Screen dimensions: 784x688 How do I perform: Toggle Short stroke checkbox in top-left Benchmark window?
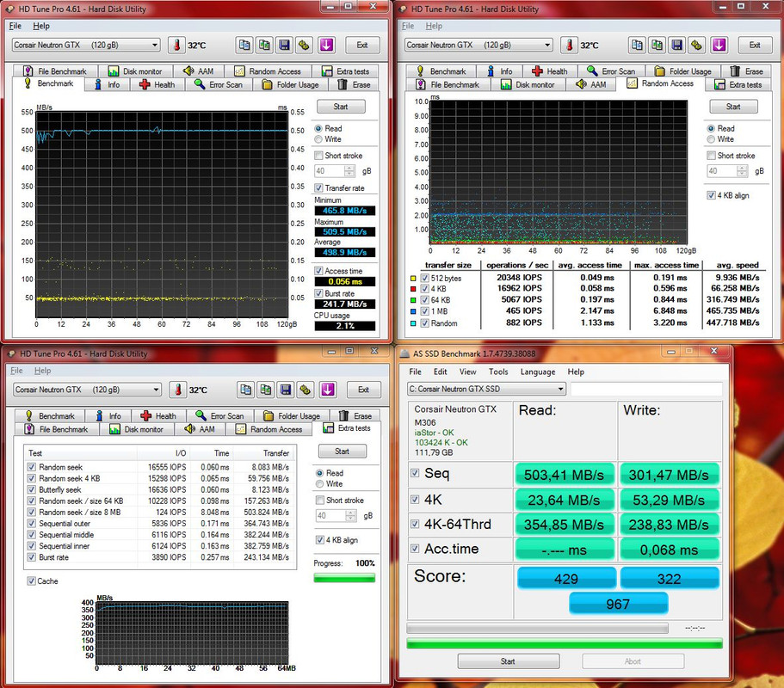click(x=318, y=156)
